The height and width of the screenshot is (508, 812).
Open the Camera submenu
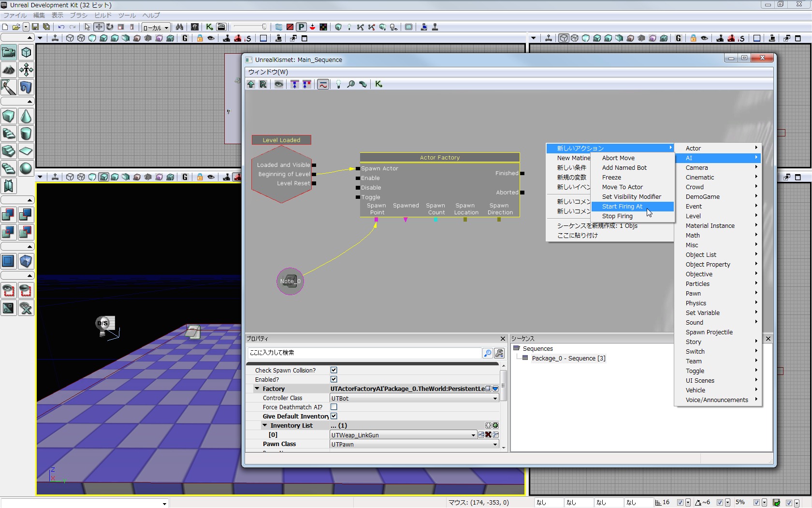click(x=696, y=168)
